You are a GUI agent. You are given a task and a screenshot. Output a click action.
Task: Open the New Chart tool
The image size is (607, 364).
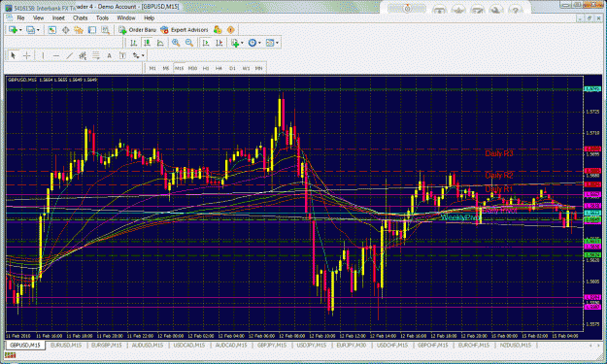(x=13, y=30)
